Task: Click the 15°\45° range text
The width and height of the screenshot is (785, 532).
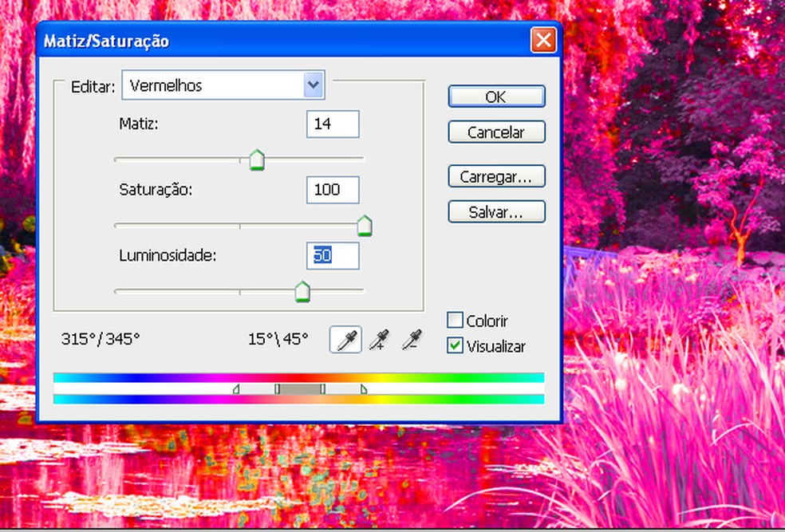Action: (278, 339)
